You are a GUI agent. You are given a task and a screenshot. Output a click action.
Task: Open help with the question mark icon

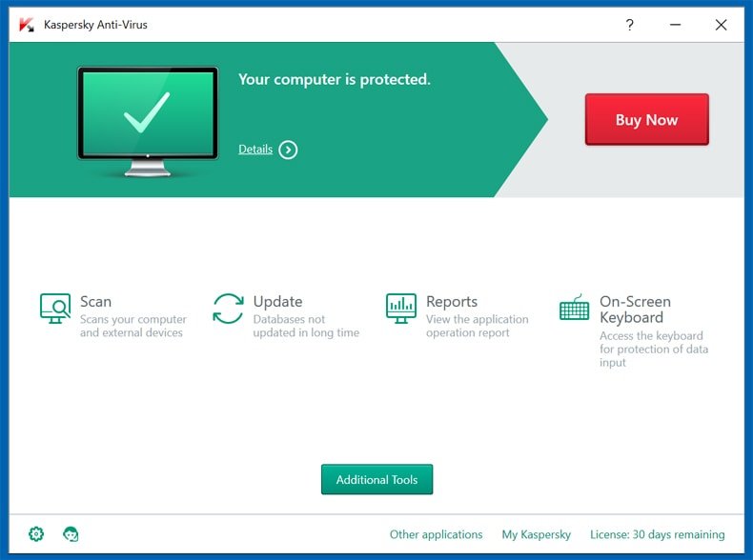(x=630, y=25)
